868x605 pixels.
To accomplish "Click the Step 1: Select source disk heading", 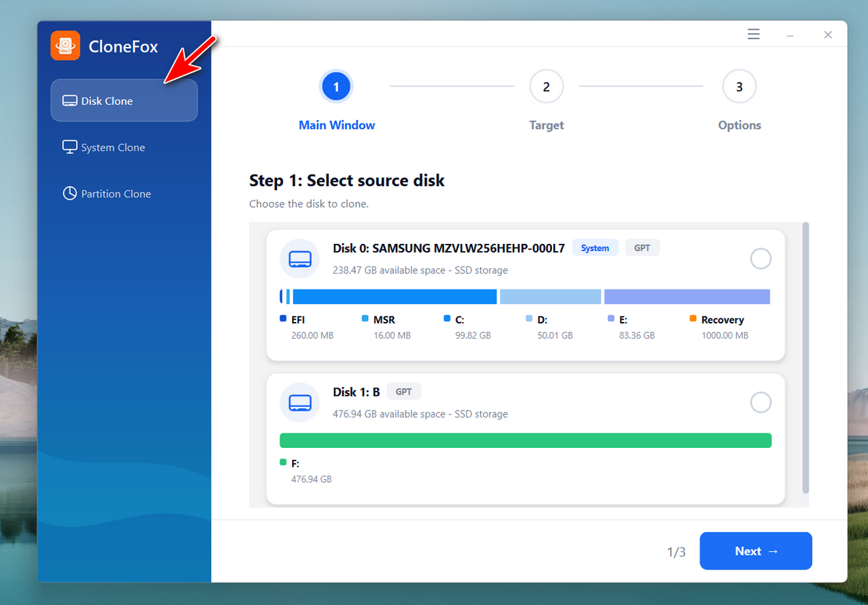I will point(346,180).
